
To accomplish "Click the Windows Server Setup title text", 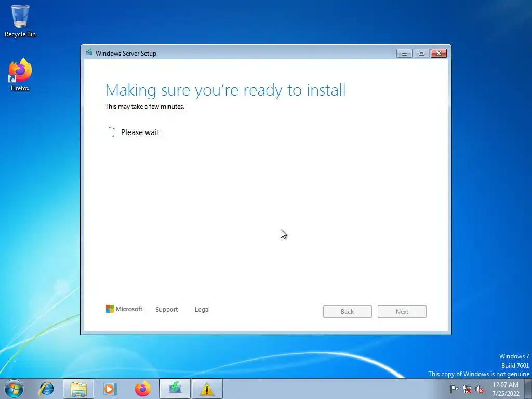I will [x=126, y=54].
